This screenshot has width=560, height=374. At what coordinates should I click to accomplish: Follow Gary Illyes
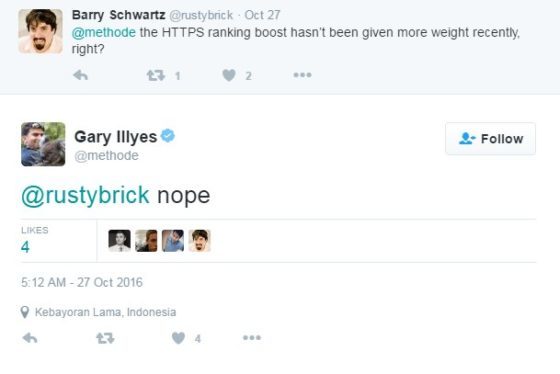490,139
